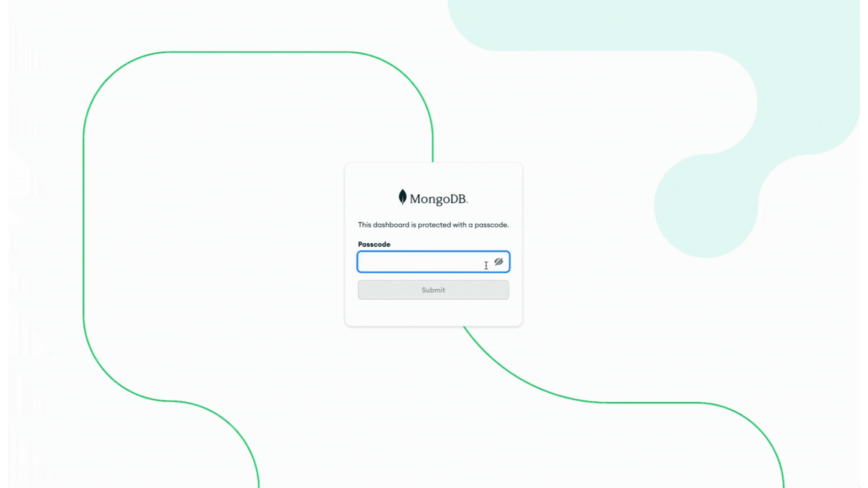Click the grayed-out Submit control
Screen dimensions: 868x488
coord(433,290)
